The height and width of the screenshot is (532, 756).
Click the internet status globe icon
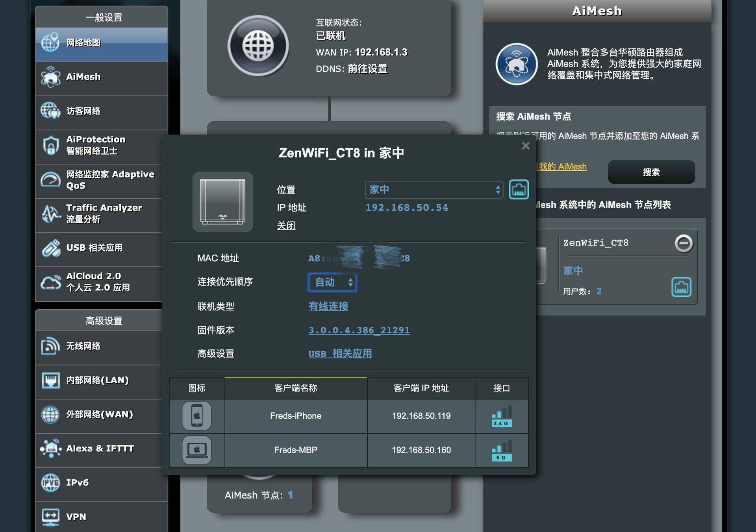point(258,46)
